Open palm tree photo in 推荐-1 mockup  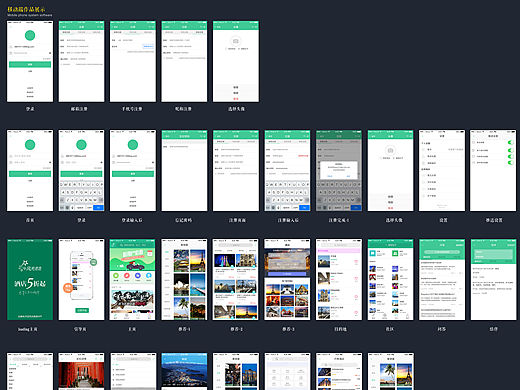[x=181, y=308]
